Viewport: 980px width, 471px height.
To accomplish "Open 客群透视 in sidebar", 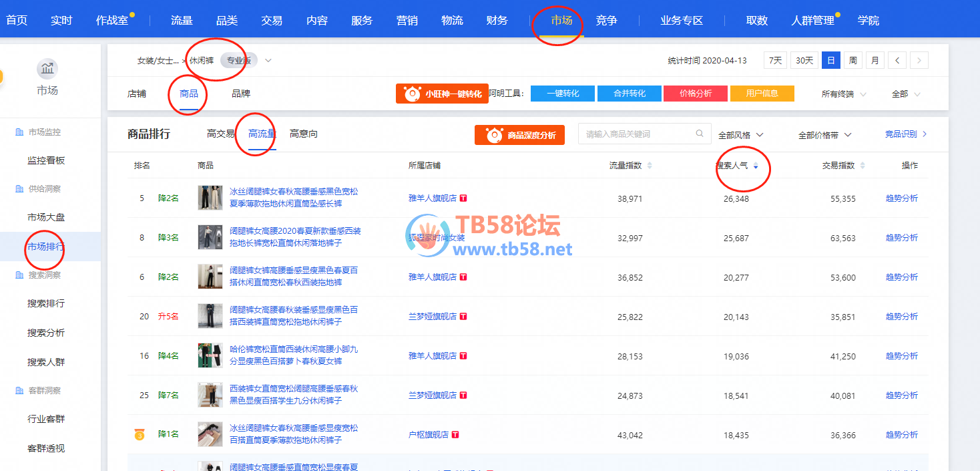I will 46,448.
